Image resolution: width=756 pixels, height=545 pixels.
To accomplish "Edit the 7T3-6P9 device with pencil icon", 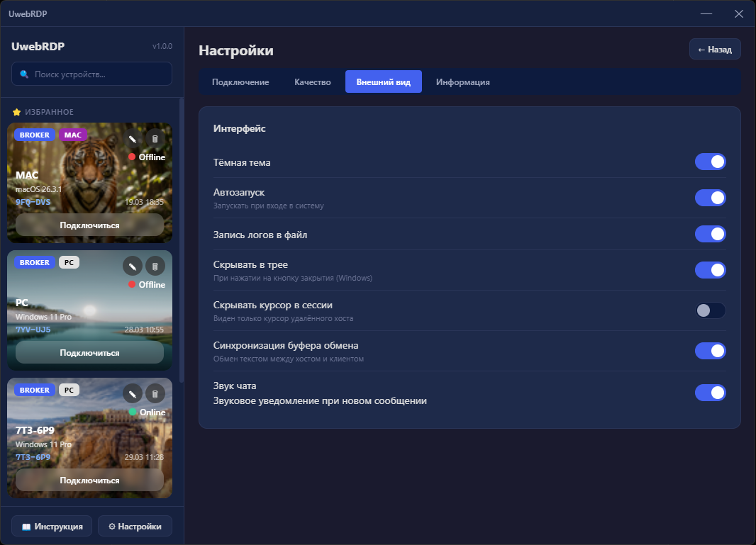I will pyautogui.click(x=132, y=393).
